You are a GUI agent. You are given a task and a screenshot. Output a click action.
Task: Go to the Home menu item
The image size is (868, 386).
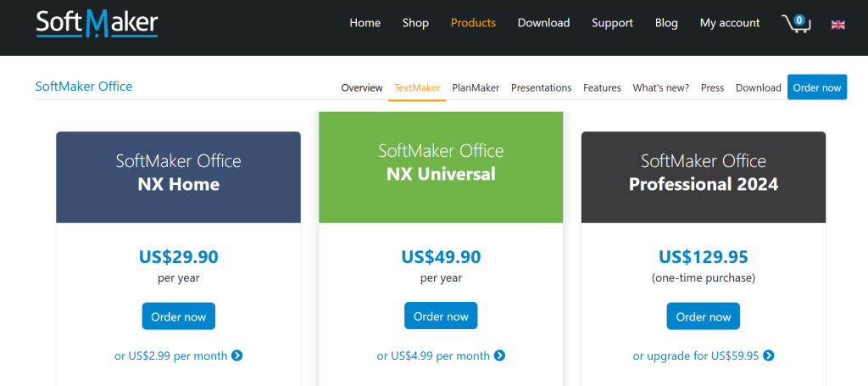coord(364,23)
